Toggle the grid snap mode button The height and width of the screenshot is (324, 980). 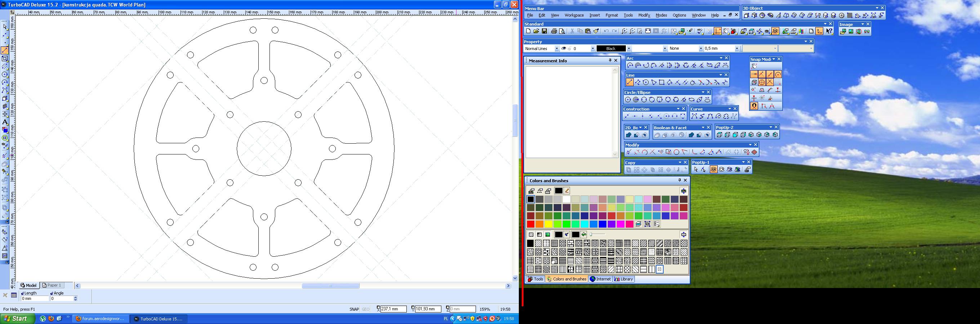pos(778,82)
